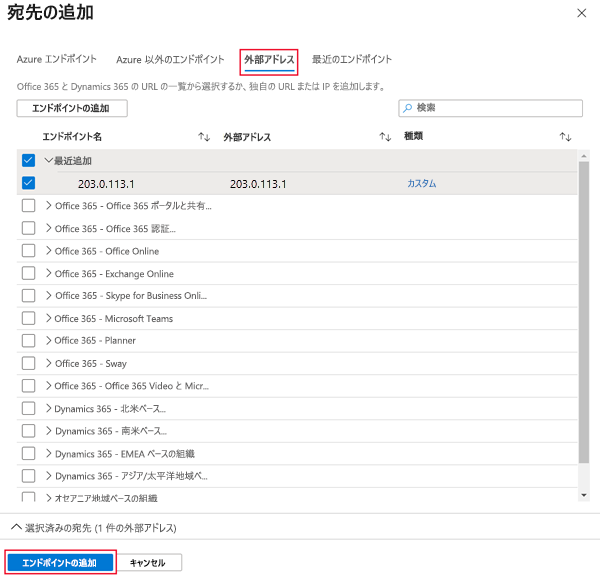Check Skype for Business Online checkbox
This screenshot has width=600, height=584.
click(x=28, y=295)
